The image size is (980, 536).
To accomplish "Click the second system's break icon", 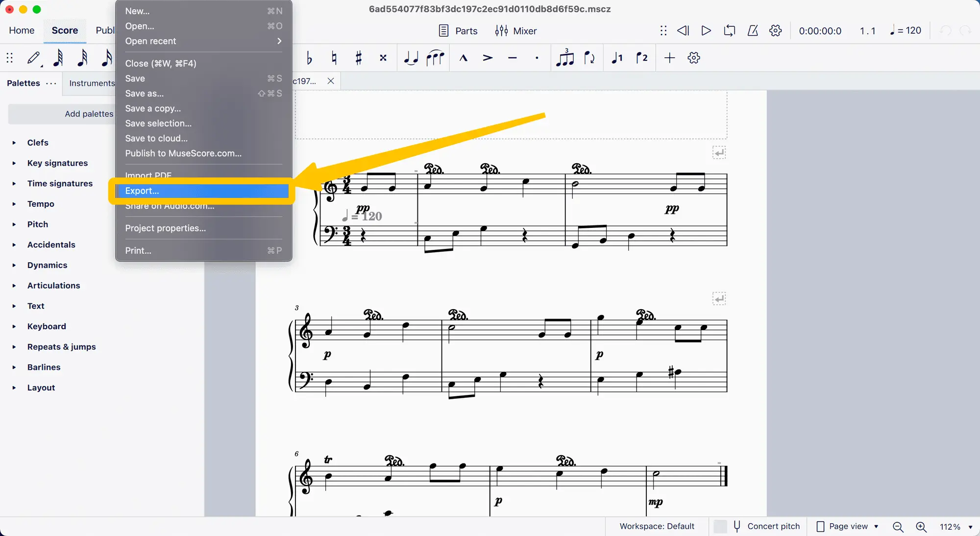I will [x=719, y=299].
